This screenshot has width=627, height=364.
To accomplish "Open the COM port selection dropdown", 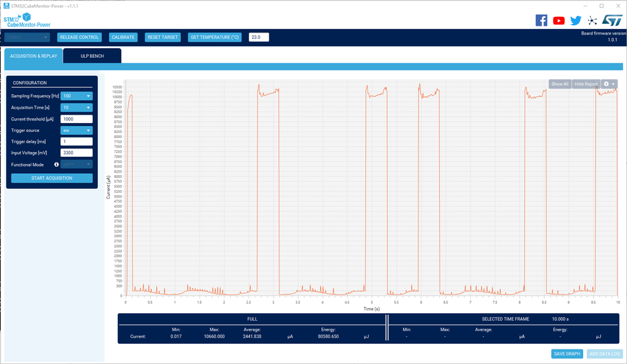I will [27, 37].
